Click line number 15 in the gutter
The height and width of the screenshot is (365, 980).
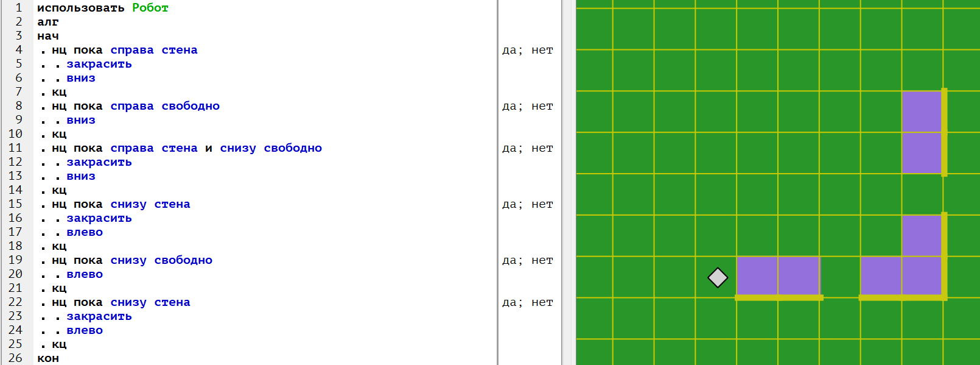point(15,204)
